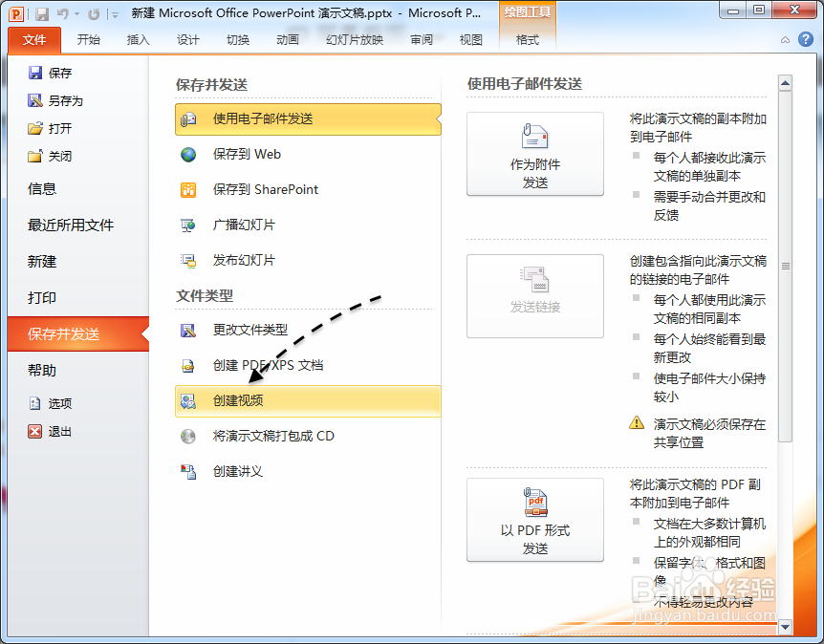Image resolution: width=824 pixels, height=644 pixels.
Task: Select 将演示文稿打包成 CD option
Action: coord(308,437)
